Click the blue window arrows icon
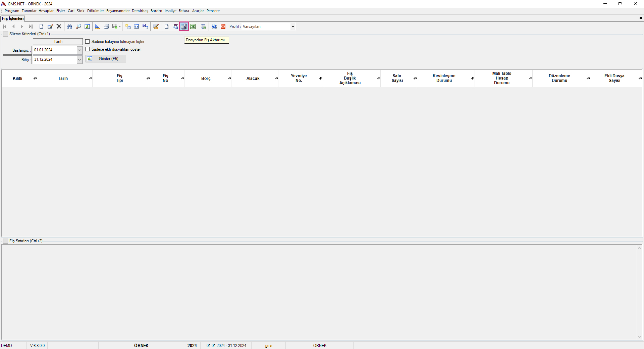644x349 pixels. pos(137,27)
